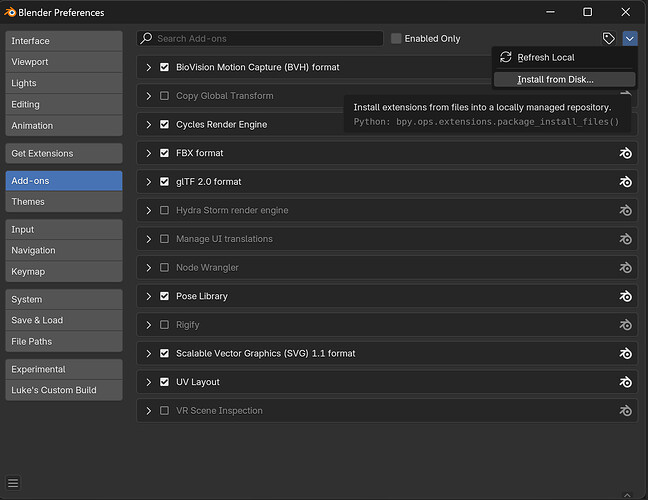Viewport: 648px width, 500px height.
Task: Uncheck the UV Layout add-on
Action: [x=164, y=382]
